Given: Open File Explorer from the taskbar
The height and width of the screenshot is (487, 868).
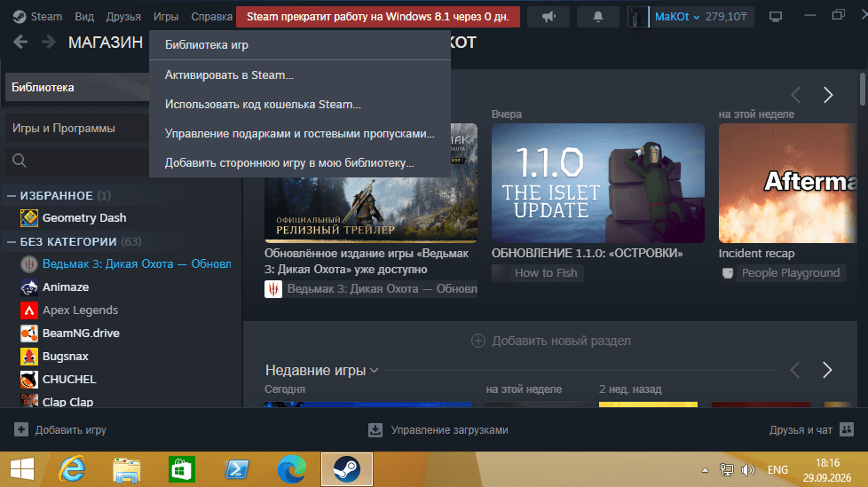Looking at the screenshot, I should click(127, 469).
